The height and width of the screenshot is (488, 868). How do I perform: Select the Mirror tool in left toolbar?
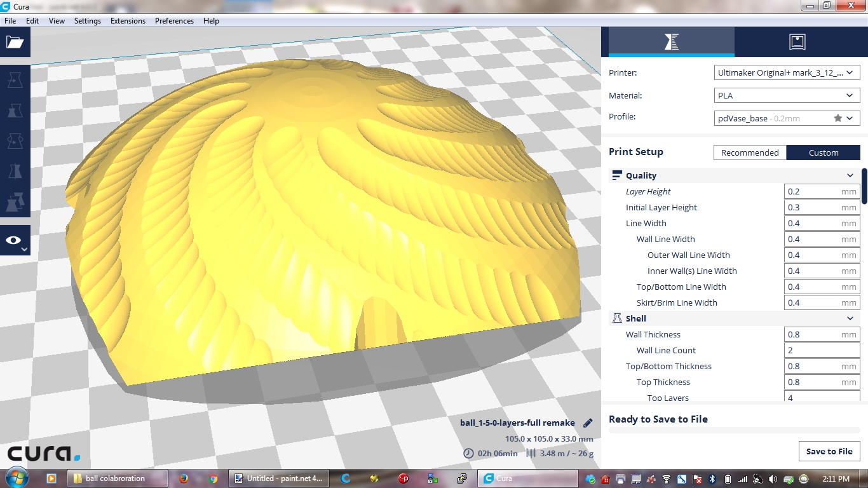point(15,172)
